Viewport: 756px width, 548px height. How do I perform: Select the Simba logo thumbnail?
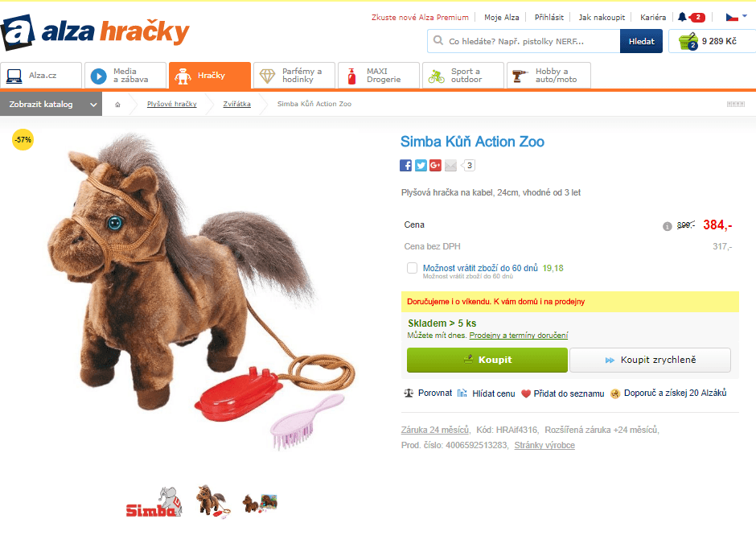click(x=154, y=503)
